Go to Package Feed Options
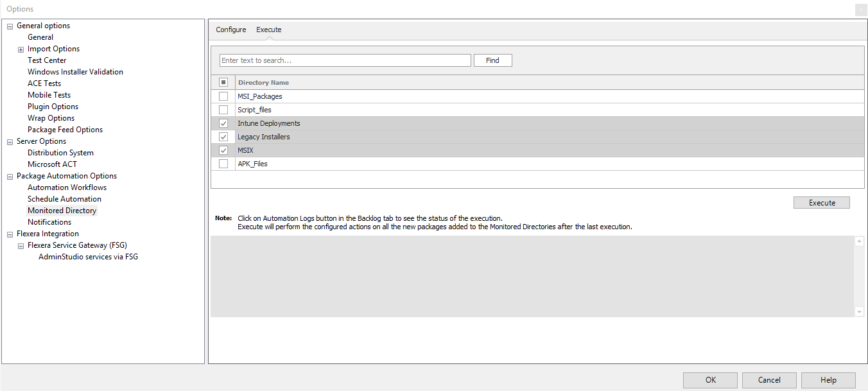The image size is (868, 391). [65, 130]
